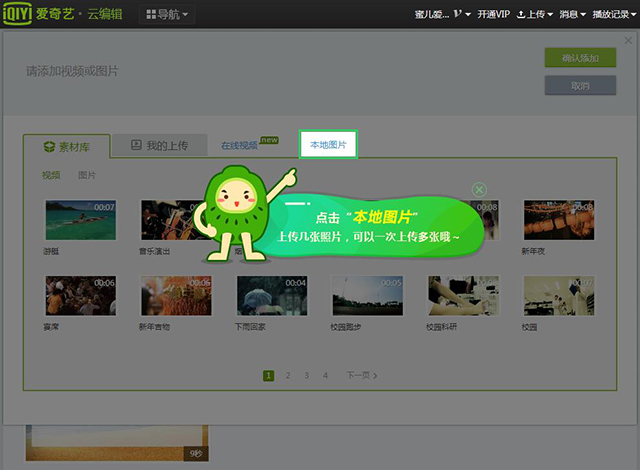640x470 pixels.
Task: Click the 9秒 background clip thumbnail
Action: tap(117, 443)
